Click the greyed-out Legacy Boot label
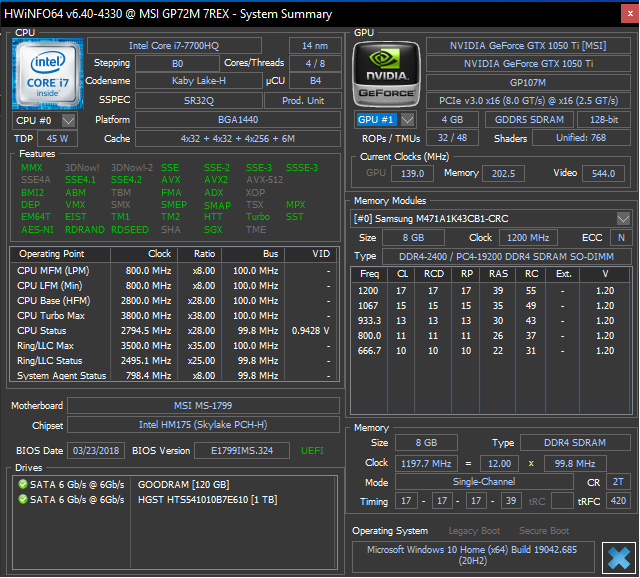Screen dimensions: 640x578 (x=474, y=531)
